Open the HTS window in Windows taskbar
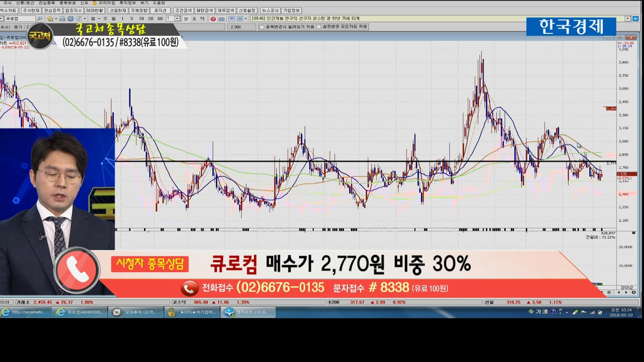 (x=193, y=312)
